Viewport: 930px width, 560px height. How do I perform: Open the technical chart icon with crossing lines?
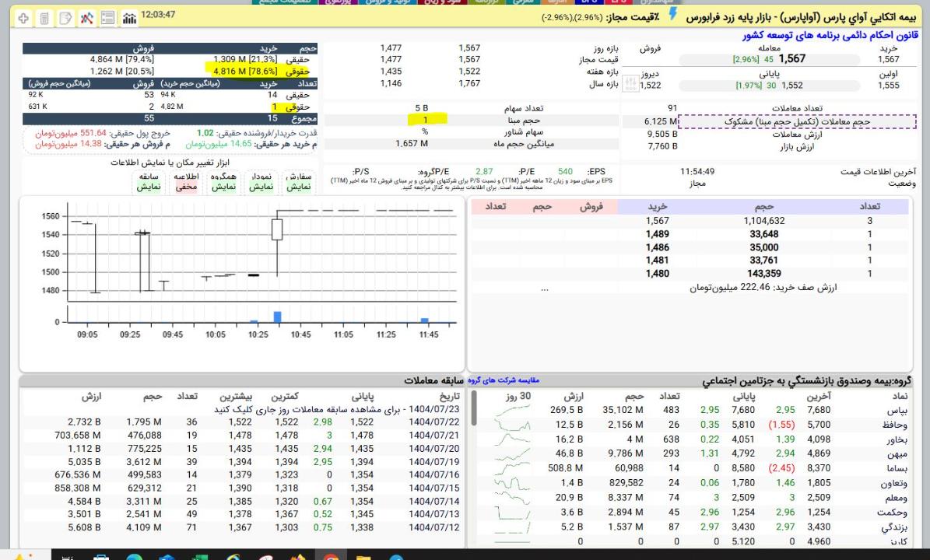(x=87, y=18)
